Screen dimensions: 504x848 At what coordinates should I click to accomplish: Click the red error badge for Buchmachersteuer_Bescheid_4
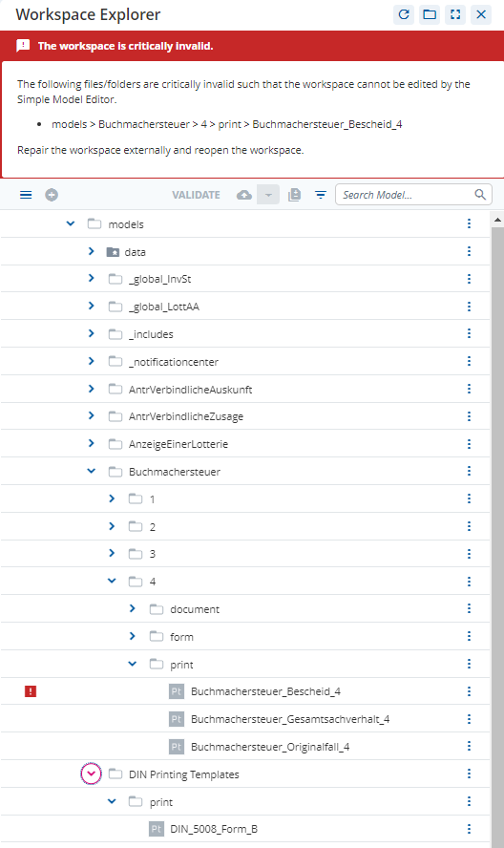tap(31, 691)
